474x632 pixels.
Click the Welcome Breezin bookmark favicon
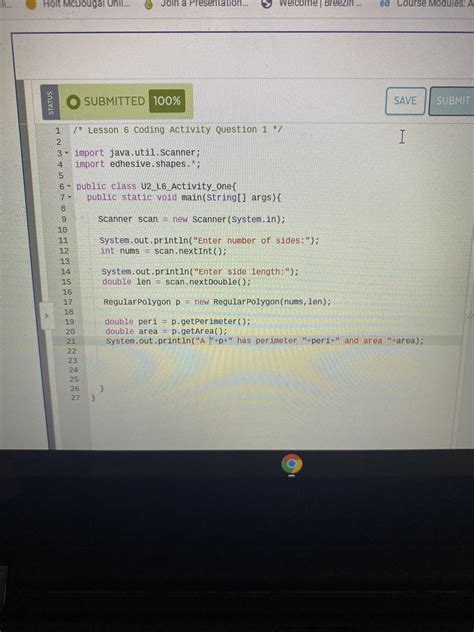click(x=266, y=4)
